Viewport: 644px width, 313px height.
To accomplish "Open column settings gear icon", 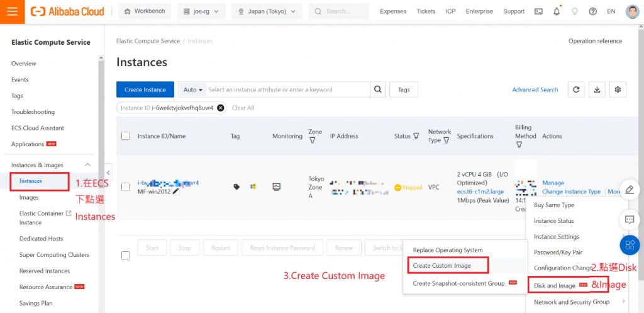I will click(618, 89).
